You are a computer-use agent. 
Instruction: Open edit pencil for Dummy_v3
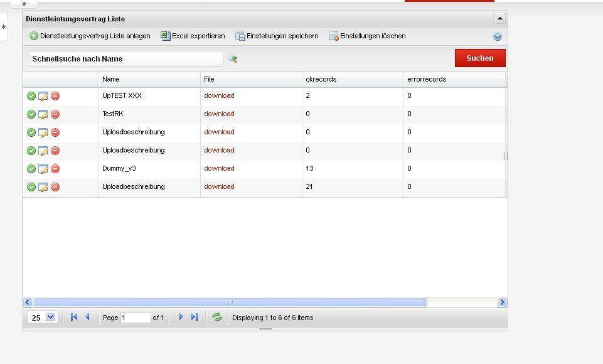43,169
